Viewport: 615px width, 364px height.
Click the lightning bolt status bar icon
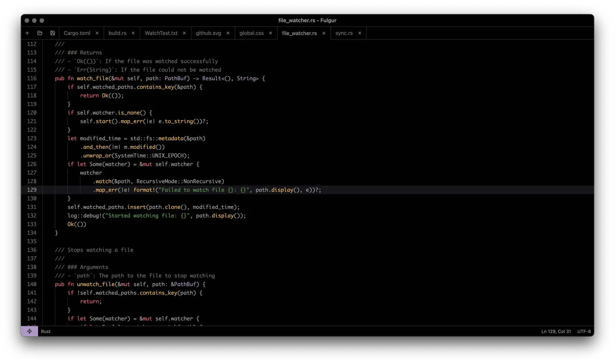[29, 331]
